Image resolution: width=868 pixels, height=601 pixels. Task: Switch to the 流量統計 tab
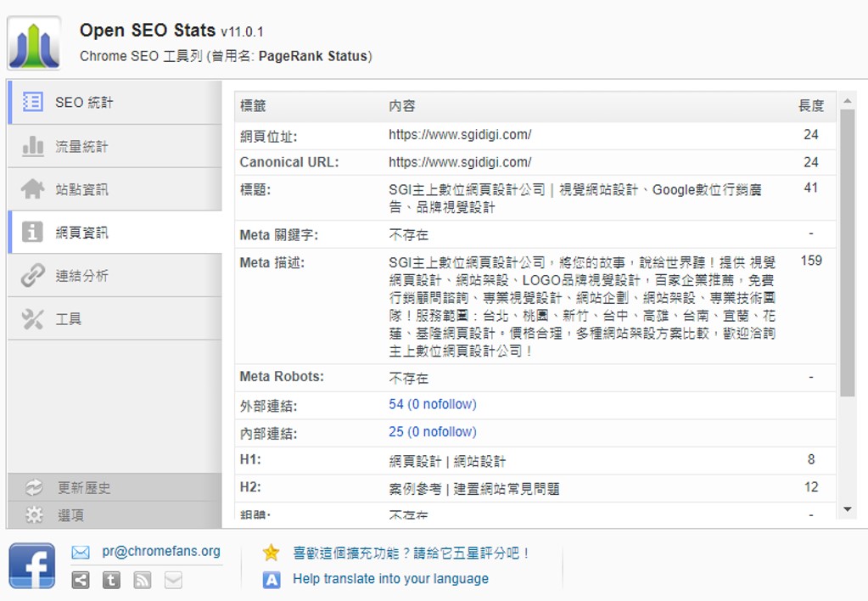point(115,146)
